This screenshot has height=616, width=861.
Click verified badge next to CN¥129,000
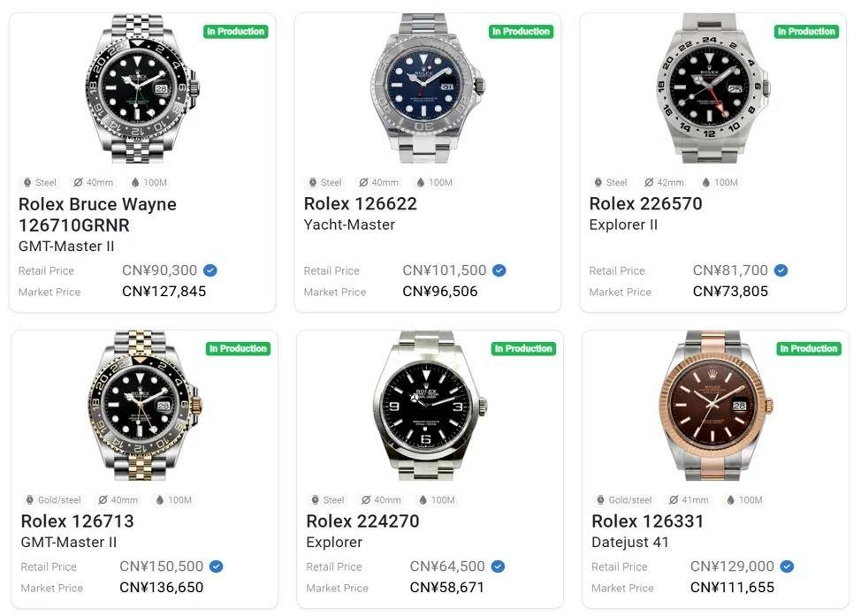(x=787, y=566)
